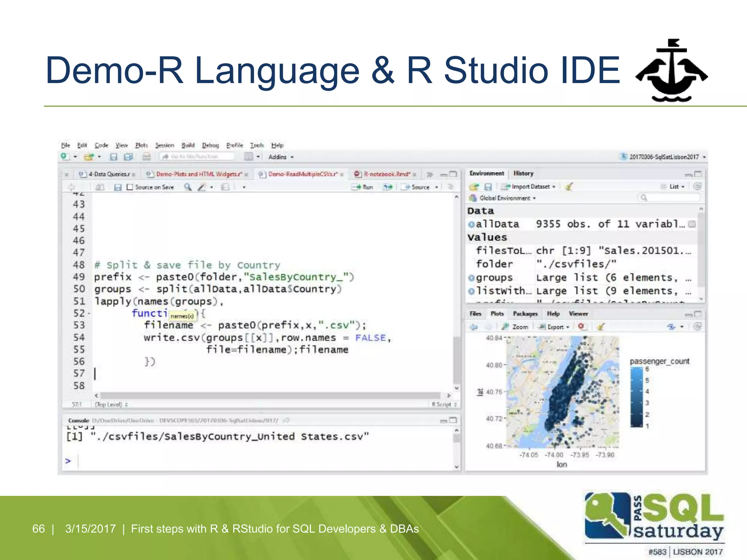Open the Source button dropdown arrow
The height and width of the screenshot is (560, 747).
[x=437, y=187]
